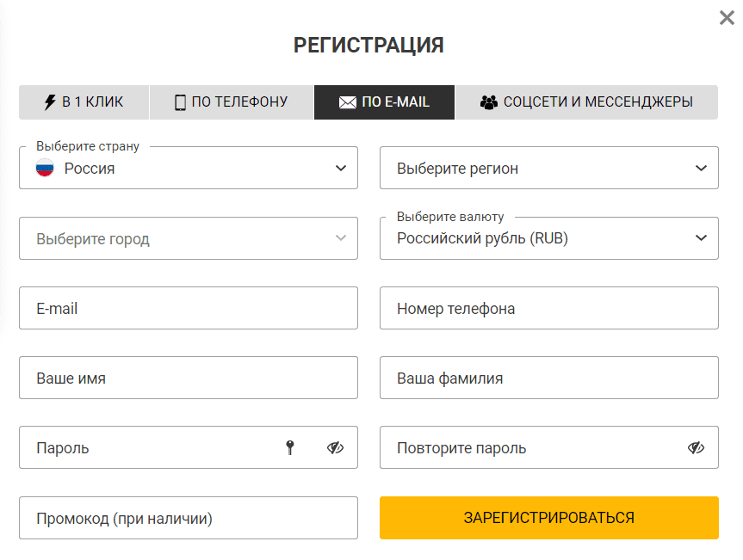The width and height of the screenshot is (743, 560).
Task: Open the Выберите регион dropdown
Action: (x=548, y=169)
